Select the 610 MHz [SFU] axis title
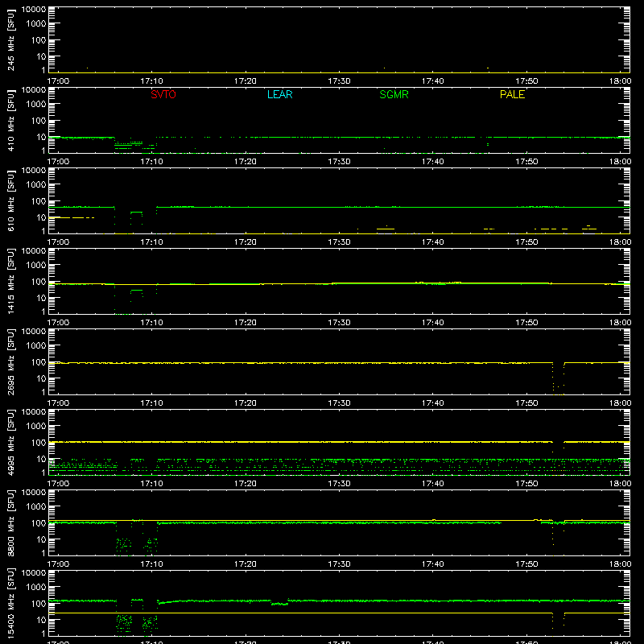644x644 pixels. [x=10, y=201]
